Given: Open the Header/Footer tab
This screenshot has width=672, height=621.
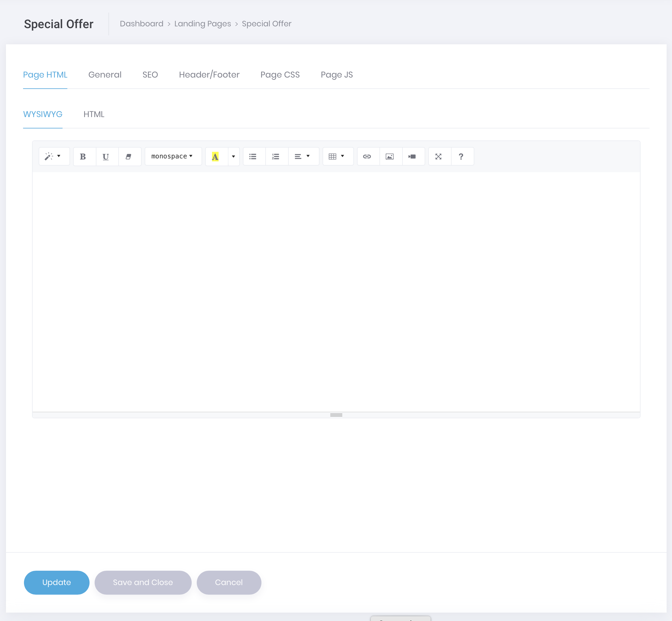Looking at the screenshot, I should [209, 75].
